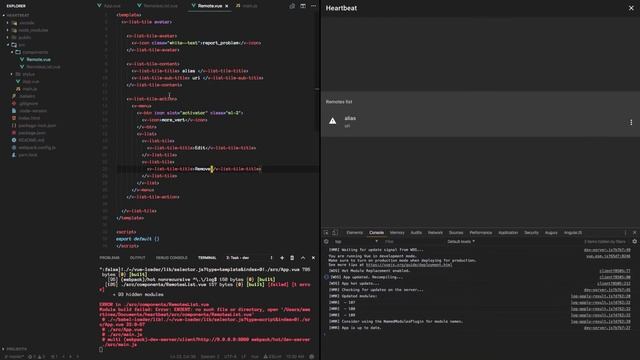Switch to PROBLEMS panel tab
The height and width of the screenshot is (360, 640).
click(x=109, y=258)
